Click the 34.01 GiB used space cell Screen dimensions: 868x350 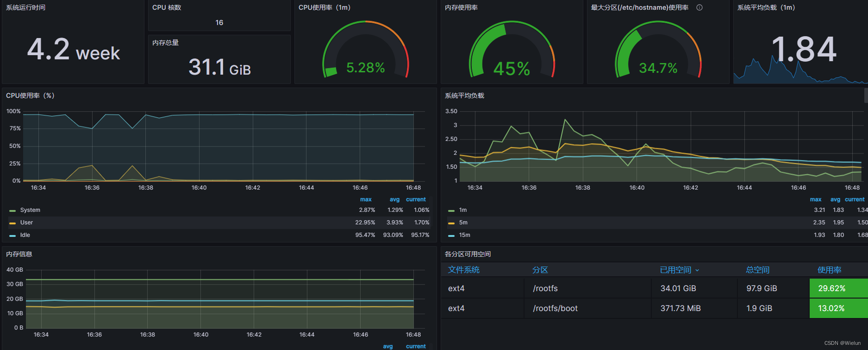[694, 288]
